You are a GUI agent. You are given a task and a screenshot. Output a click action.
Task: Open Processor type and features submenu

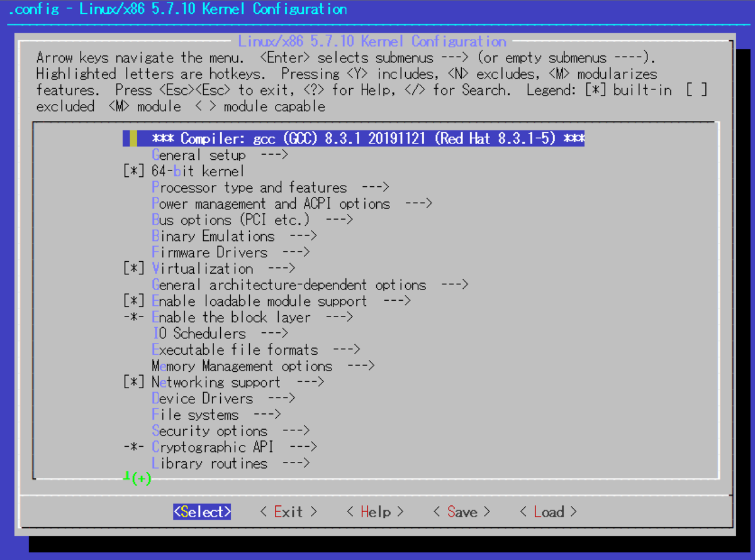pyautogui.click(x=271, y=188)
